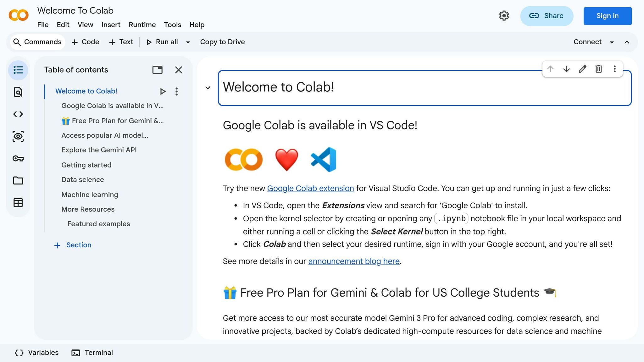Open the Insert menu

click(x=111, y=25)
